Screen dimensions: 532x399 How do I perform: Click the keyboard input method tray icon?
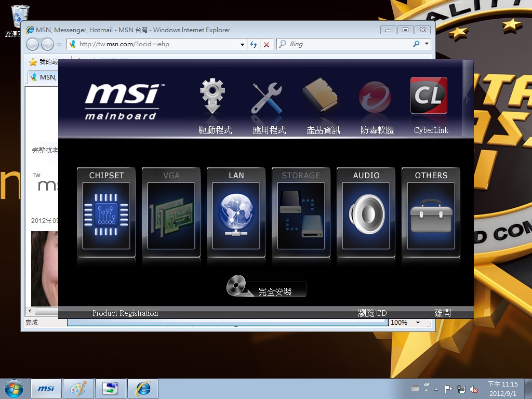coord(415,389)
